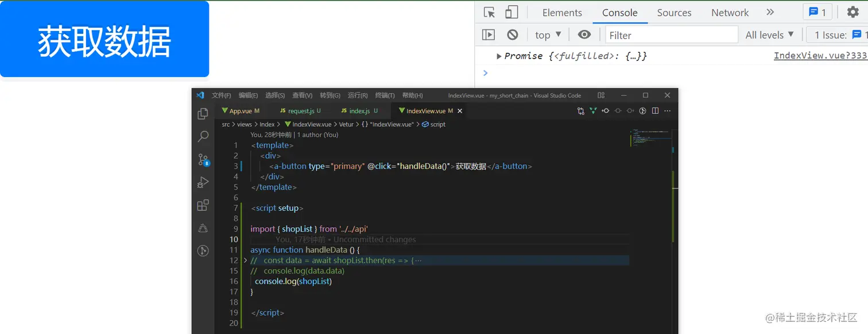Open the 帮助(H) menu in VS Code
The height and width of the screenshot is (334, 868).
pos(412,95)
